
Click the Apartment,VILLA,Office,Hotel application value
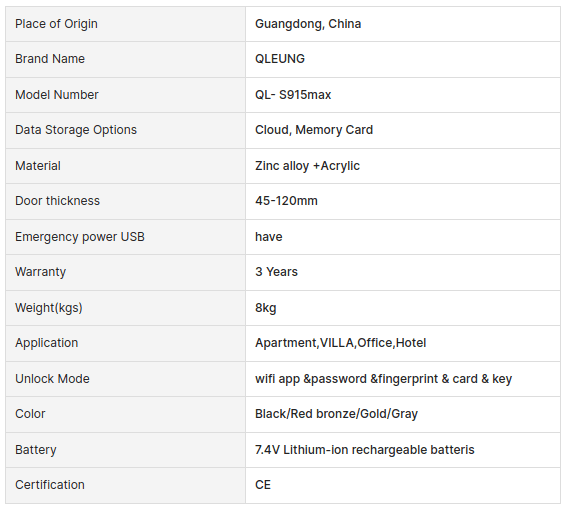click(x=341, y=343)
